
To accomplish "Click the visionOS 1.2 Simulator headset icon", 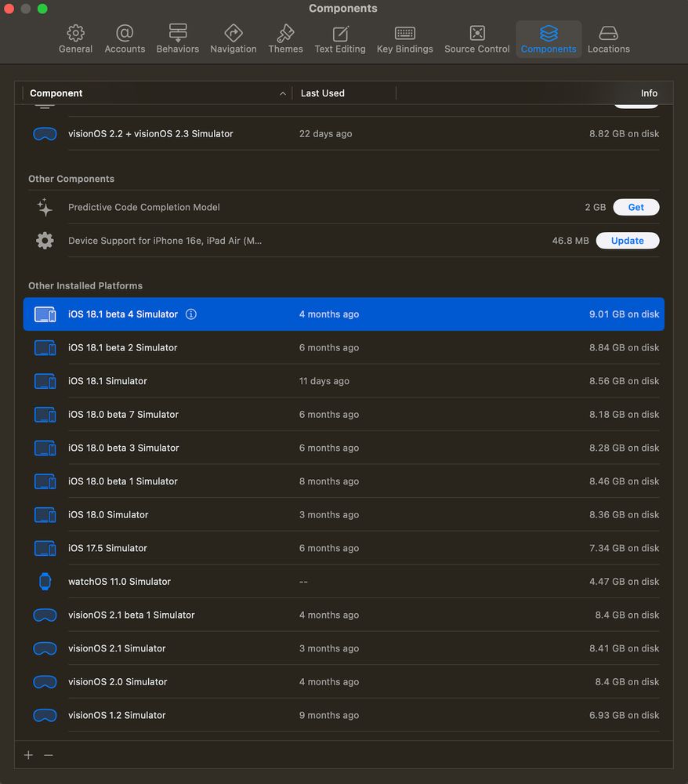I will click(45, 716).
